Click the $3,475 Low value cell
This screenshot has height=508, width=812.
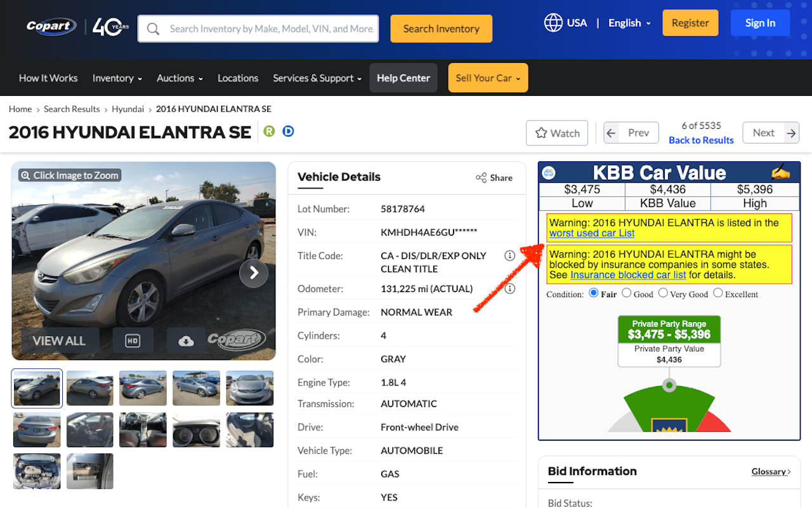pyautogui.click(x=582, y=189)
